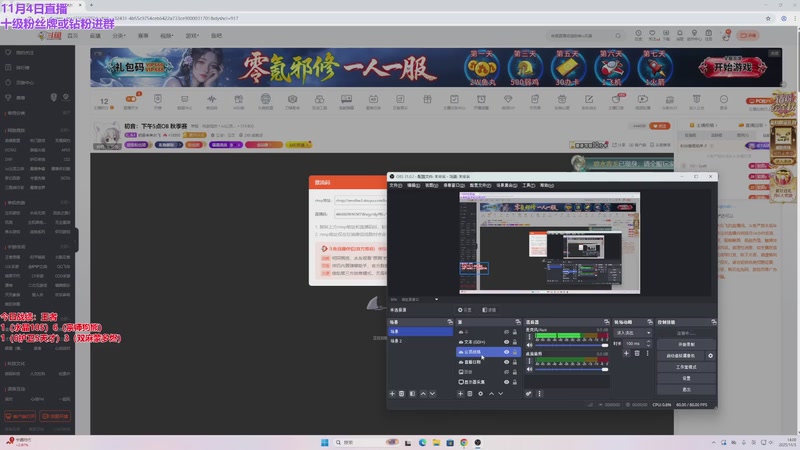800x450 pixels.
Task: Increase transition duration with the 100 ms stepper
Action: pyautogui.click(x=648, y=342)
